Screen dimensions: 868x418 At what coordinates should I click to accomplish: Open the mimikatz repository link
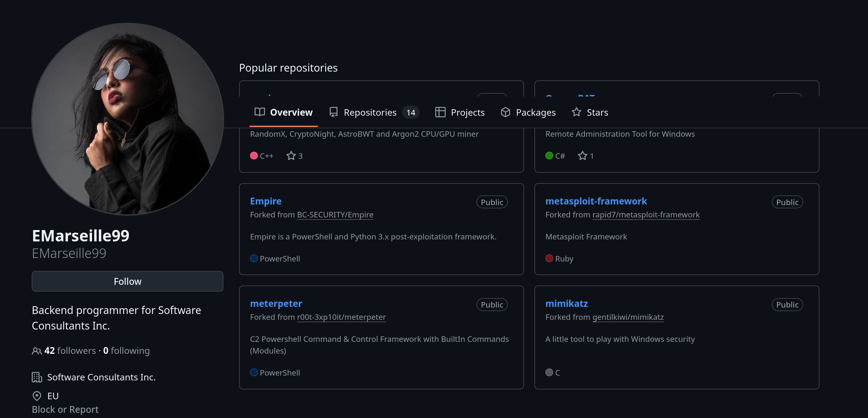click(x=566, y=304)
